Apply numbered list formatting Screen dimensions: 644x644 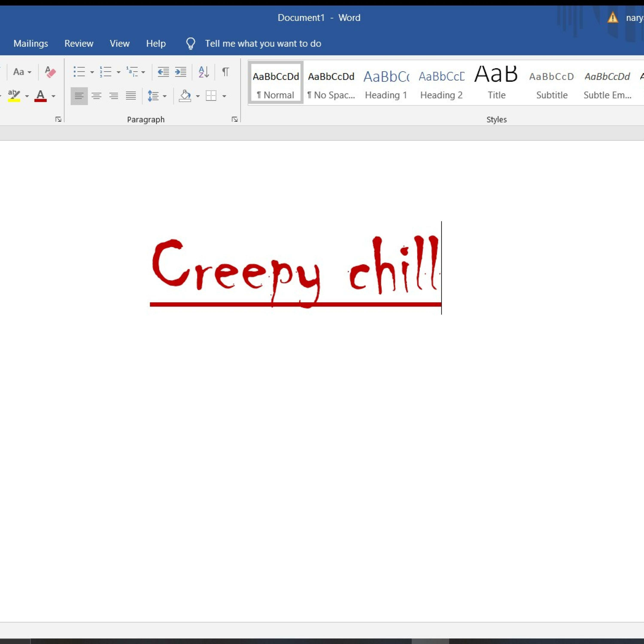(106, 72)
